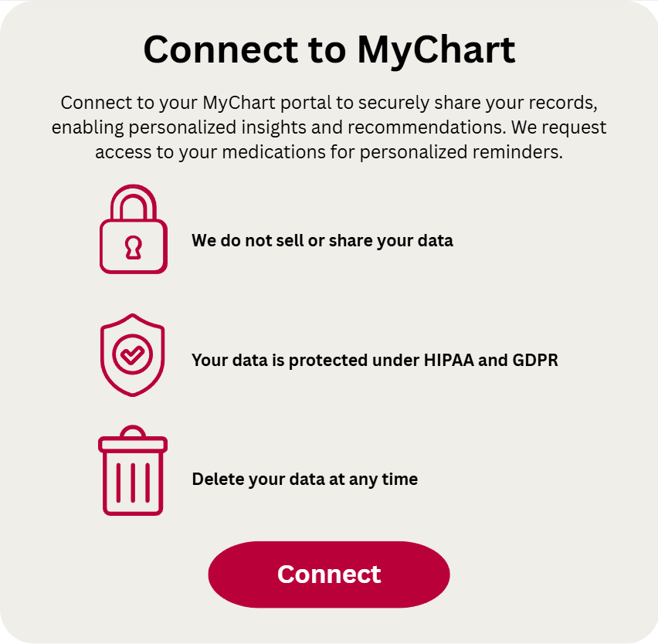Click the word "HIPAA" in the protection statement
658x644 pixels.
click(449, 360)
